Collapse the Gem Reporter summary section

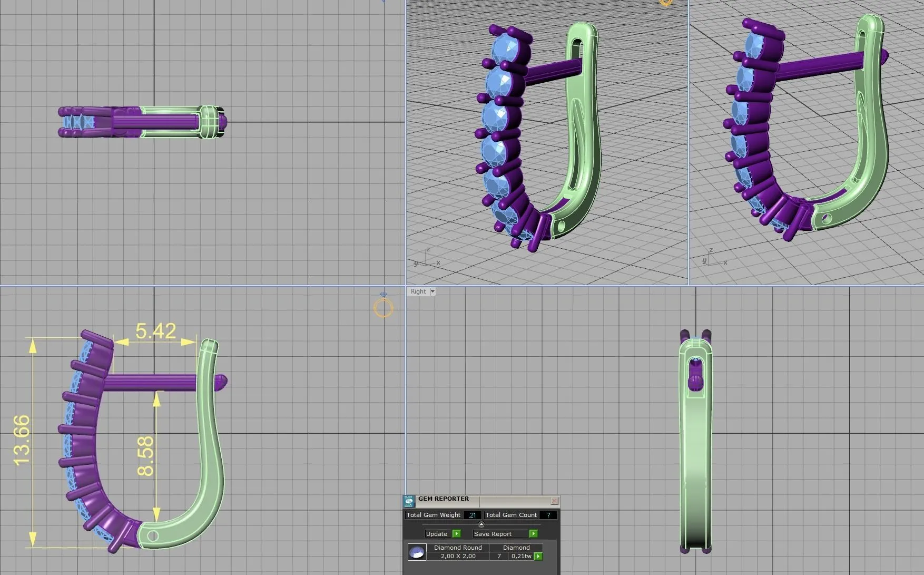tap(481, 524)
